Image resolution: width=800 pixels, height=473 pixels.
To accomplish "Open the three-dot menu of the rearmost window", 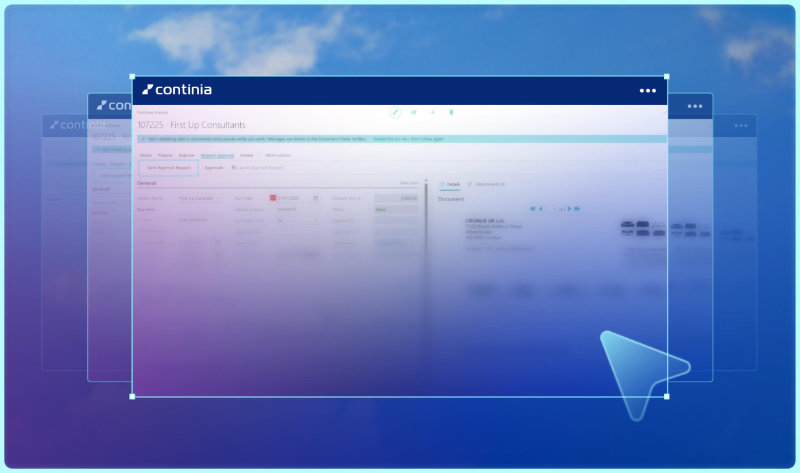I will pos(741,126).
